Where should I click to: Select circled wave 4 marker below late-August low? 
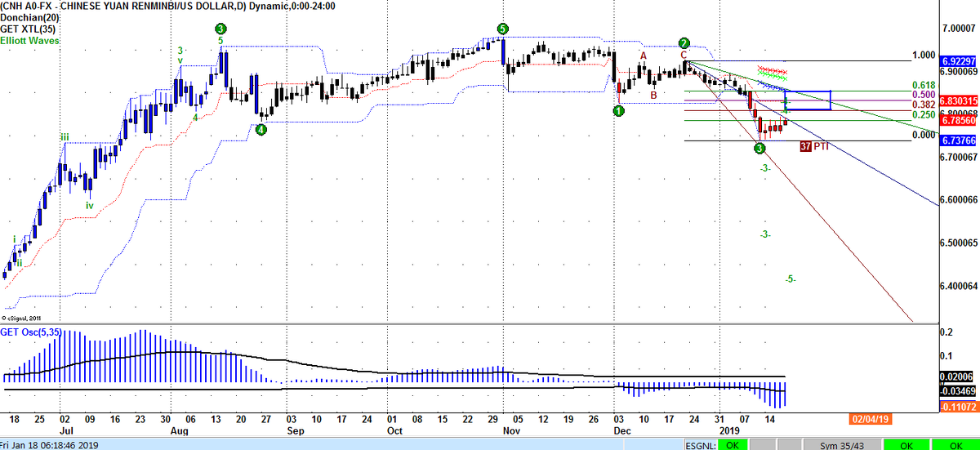[261, 129]
